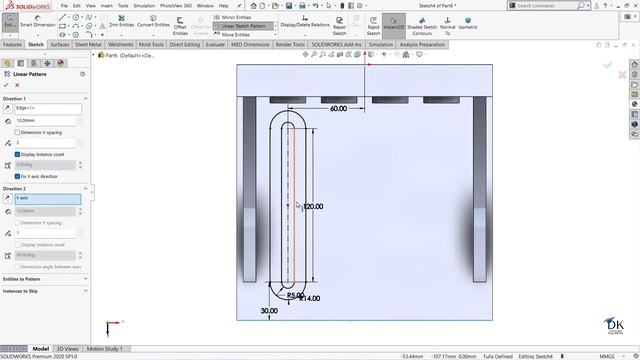Click the 120.00 dimension text
The width and height of the screenshot is (640, 360).
click(x=313, y=207)
